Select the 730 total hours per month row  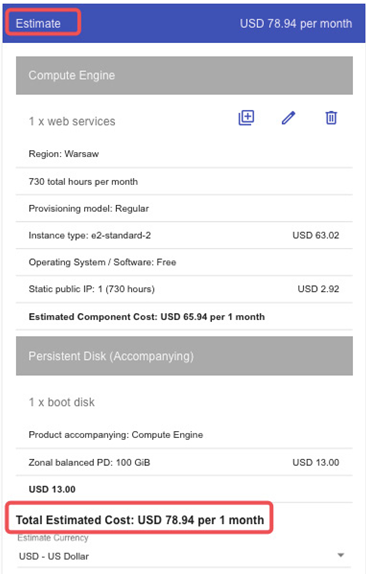184,181
